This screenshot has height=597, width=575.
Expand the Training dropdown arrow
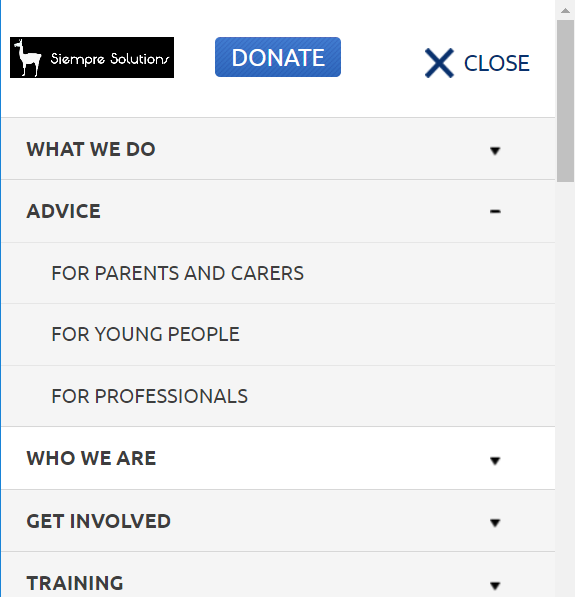pyautogui.click(x=495, y=585)
